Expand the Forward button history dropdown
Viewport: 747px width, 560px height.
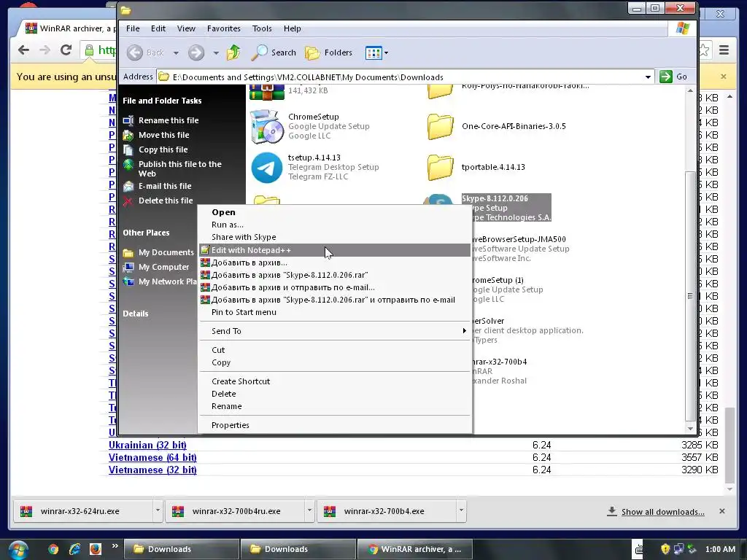point(216,52)
